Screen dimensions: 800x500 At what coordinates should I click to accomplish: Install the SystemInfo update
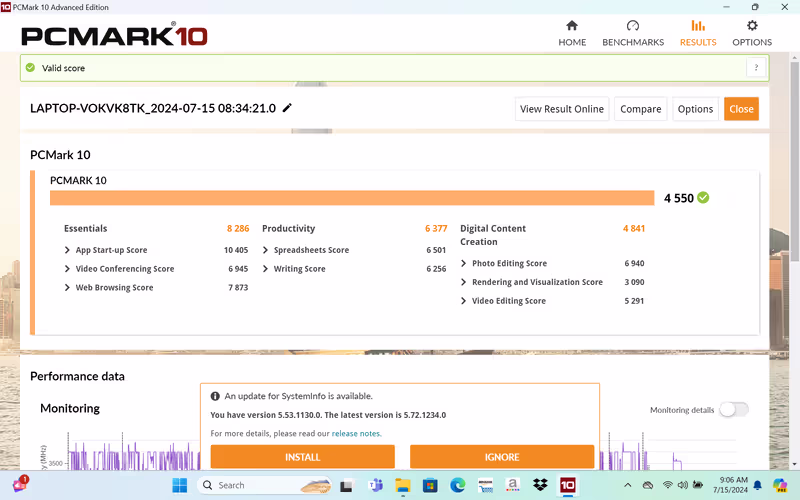click(x=302, y=457)
